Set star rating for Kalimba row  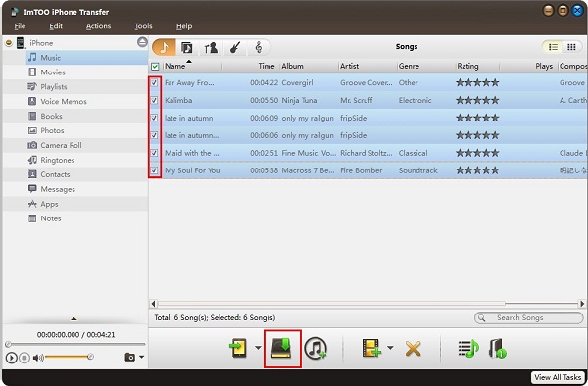[477, 100]
